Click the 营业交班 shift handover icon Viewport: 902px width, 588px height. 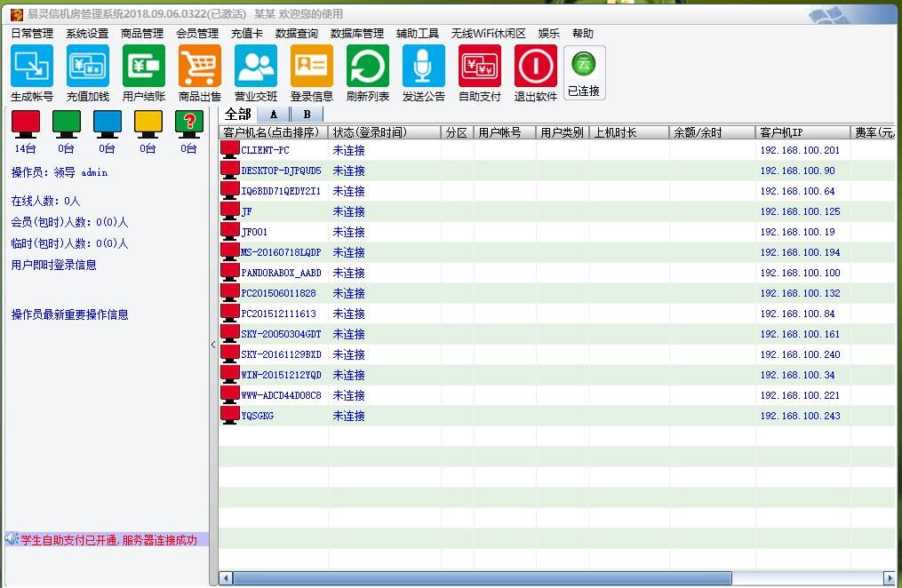[255, 66]
